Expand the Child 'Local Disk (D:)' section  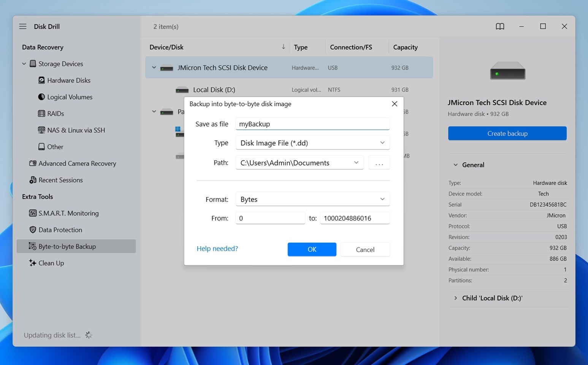(456, 298)
